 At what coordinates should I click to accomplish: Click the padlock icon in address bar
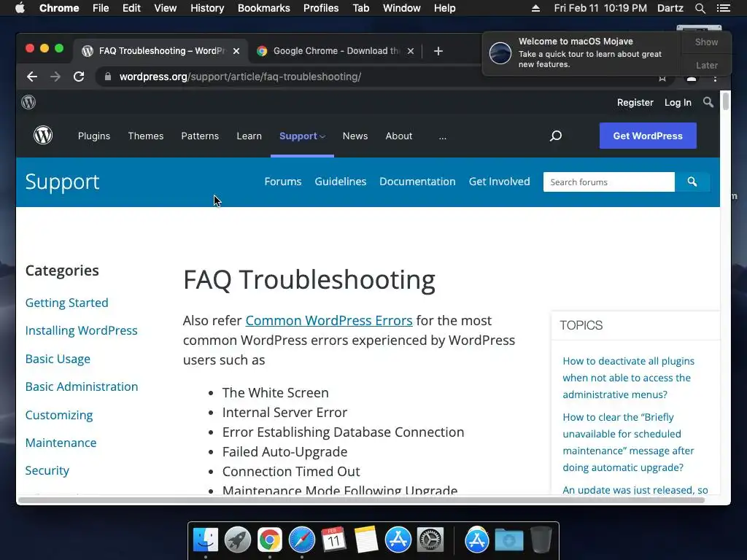108,77
